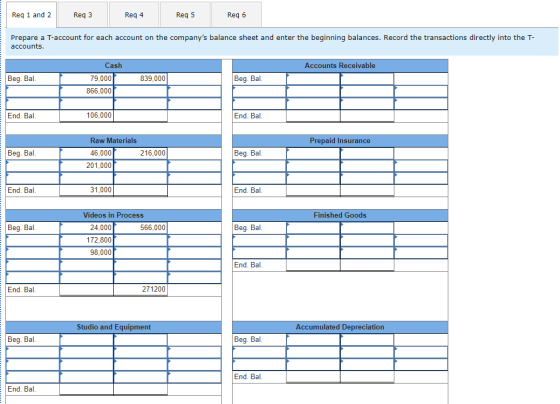Image resolution: width=560 pixels, height=404 pixels.
Task: Click the Raw Materials ending balance credit cell
Action: [140, 190]
